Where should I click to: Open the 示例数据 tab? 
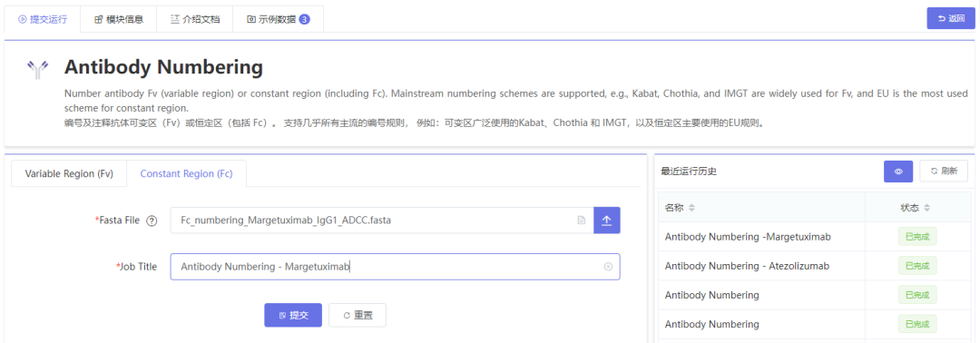(x=278, y=19)
